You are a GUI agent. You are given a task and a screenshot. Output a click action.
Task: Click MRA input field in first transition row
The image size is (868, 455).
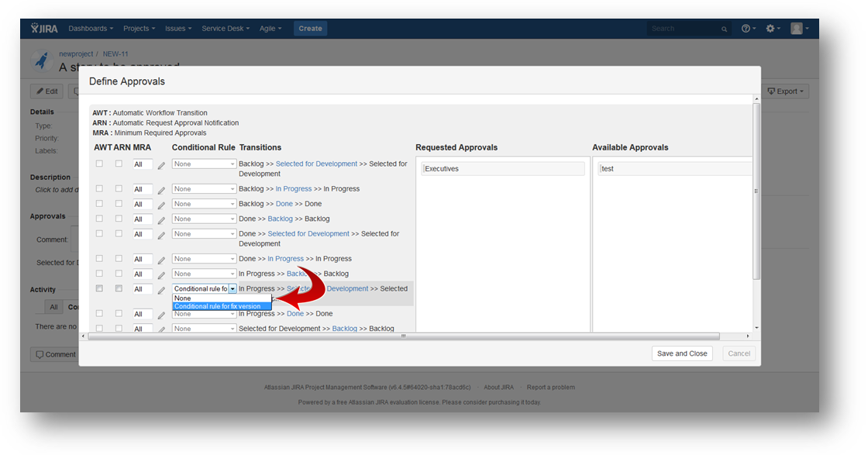click(142, 164)
